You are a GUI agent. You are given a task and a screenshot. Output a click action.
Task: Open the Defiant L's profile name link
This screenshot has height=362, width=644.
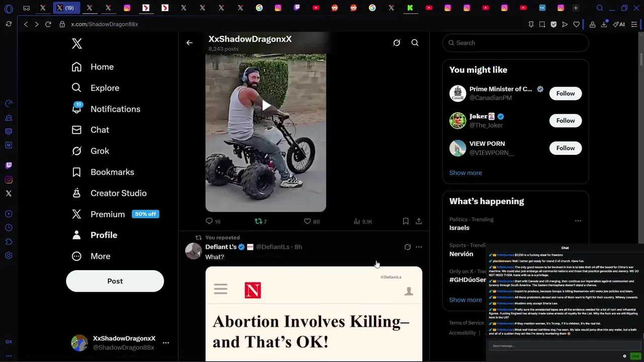pyautogui.click(x=221, y=247)
